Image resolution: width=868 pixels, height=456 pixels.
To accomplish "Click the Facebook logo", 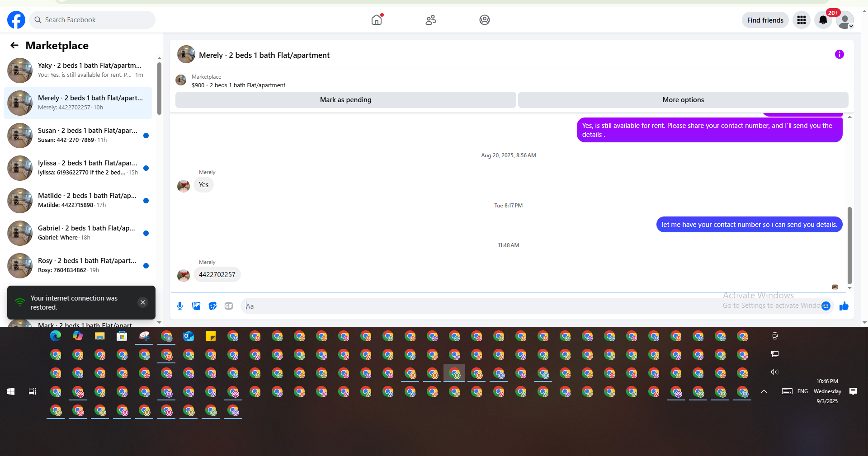I will click(16, 20).
